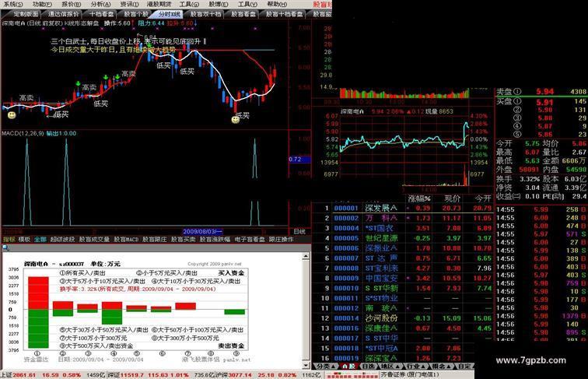Click the large red bar above label ①
The height and width of the screenshot is (379, 588).
(38, 293)
